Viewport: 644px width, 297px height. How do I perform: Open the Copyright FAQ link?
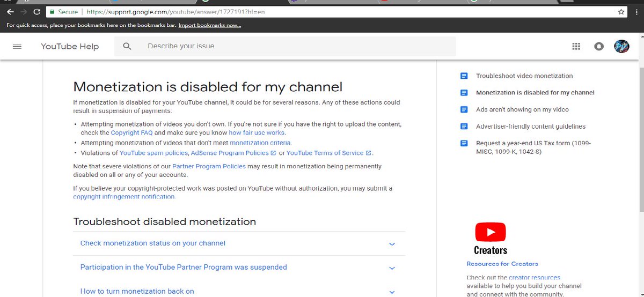point(132,132)
